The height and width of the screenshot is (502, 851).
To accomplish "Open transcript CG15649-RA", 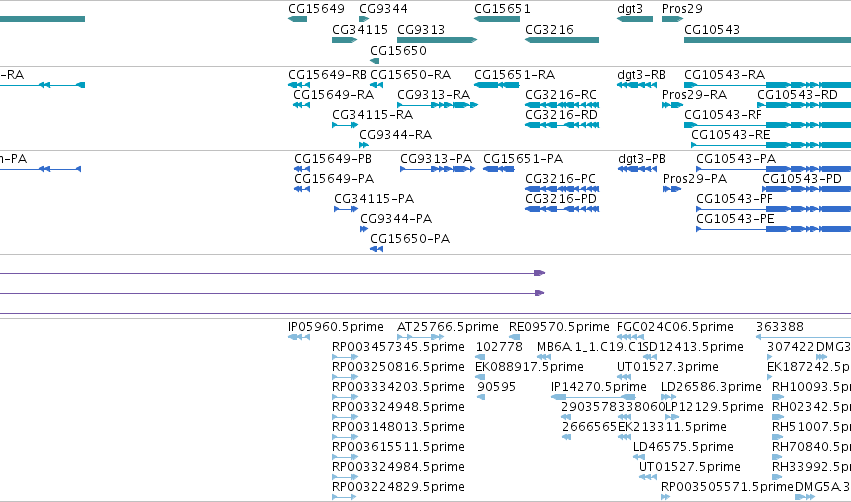I will pyautogui.click(x=334, y=95).
